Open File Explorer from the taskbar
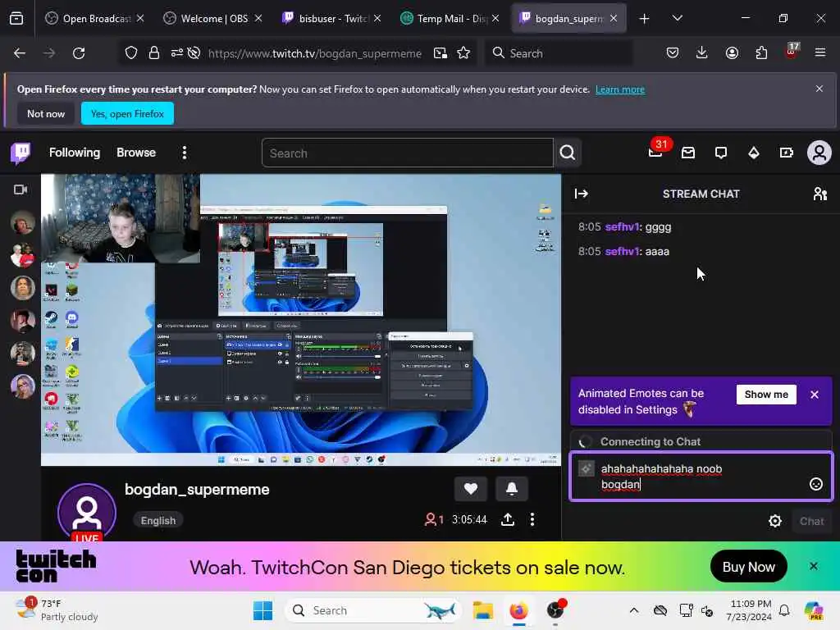Image resolution: width=840 pixels, height=630 pixels. click(482, 610)
